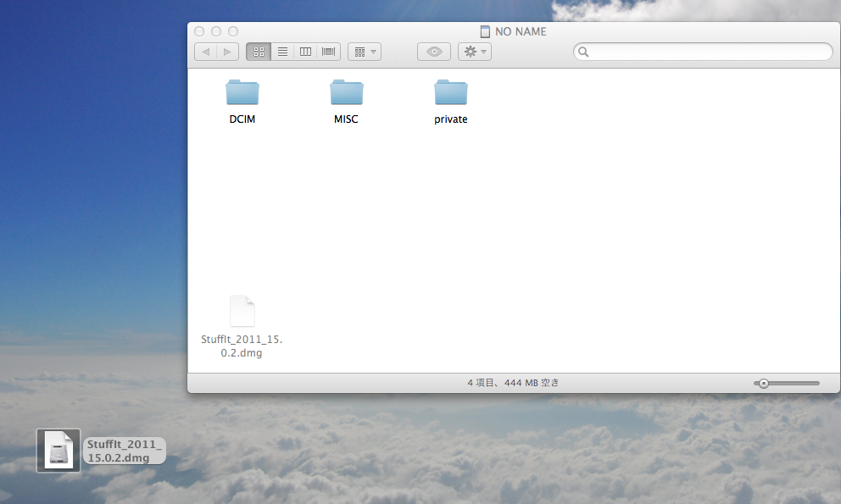The image size is (841, 504).
Task: Go forward with the Finder forward arrow
Action: tap(227, 52)
